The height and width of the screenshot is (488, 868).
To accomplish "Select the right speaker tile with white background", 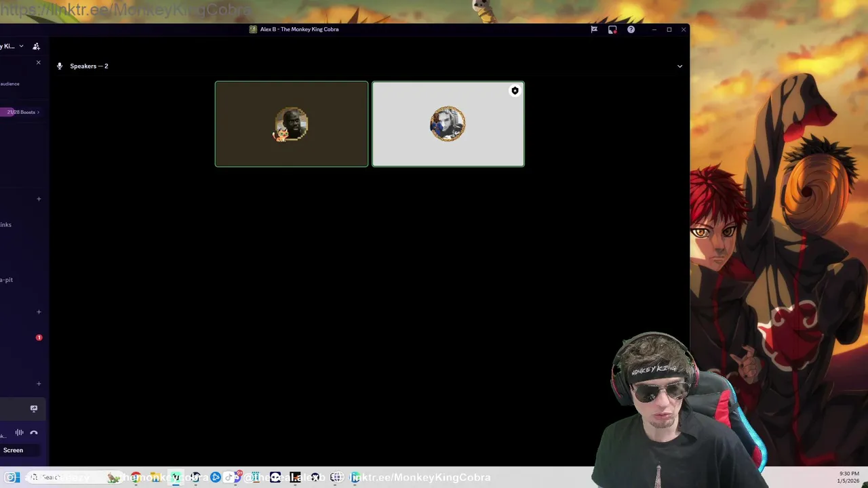I will [x=448, y=124].
